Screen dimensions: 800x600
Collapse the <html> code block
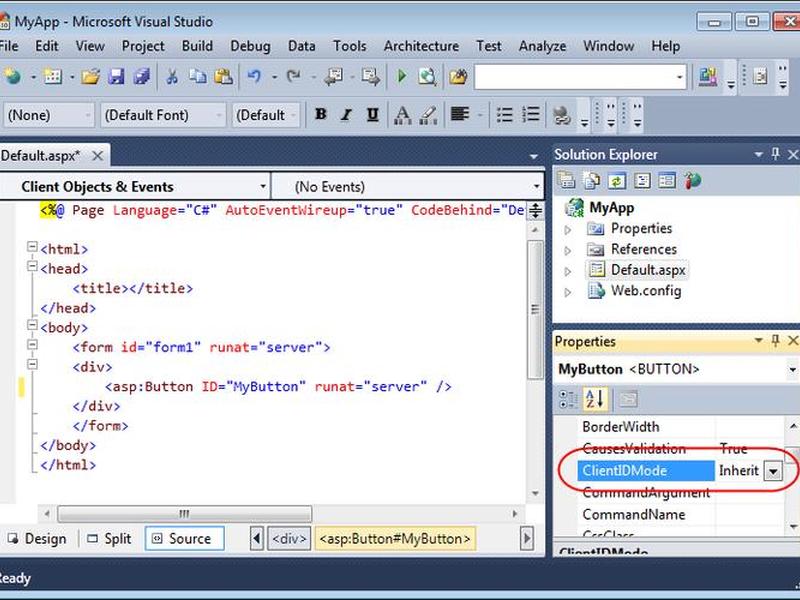click(x=32, y=247)
